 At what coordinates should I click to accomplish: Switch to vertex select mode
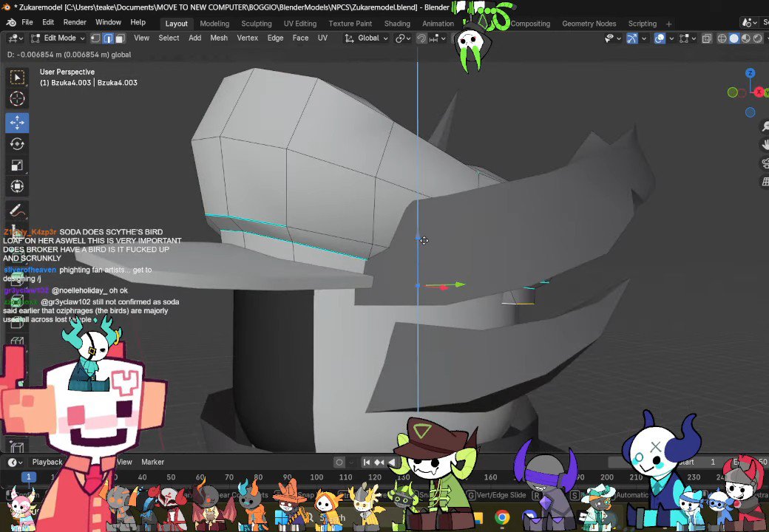point(96,38)
